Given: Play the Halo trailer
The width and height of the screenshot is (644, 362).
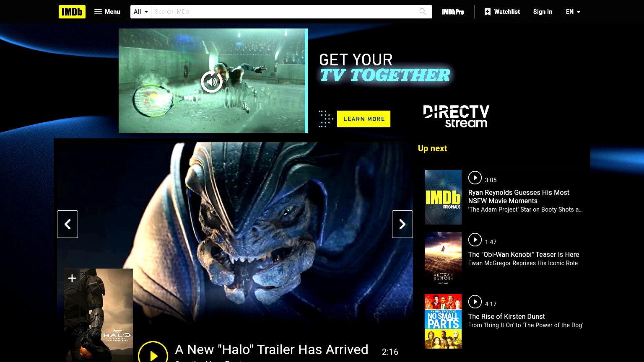Looking at the screenshot, I should [x=153, y=355].
